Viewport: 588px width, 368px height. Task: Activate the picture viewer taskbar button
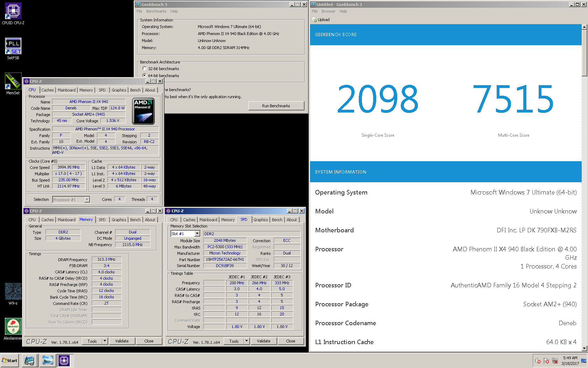click(47, 360)
